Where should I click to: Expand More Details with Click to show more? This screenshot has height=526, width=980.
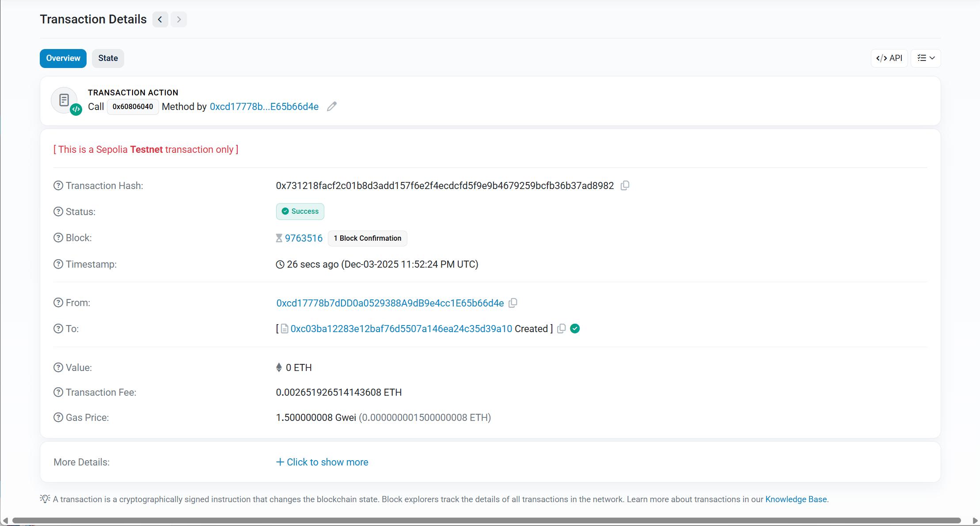click(x=322, y=462)
